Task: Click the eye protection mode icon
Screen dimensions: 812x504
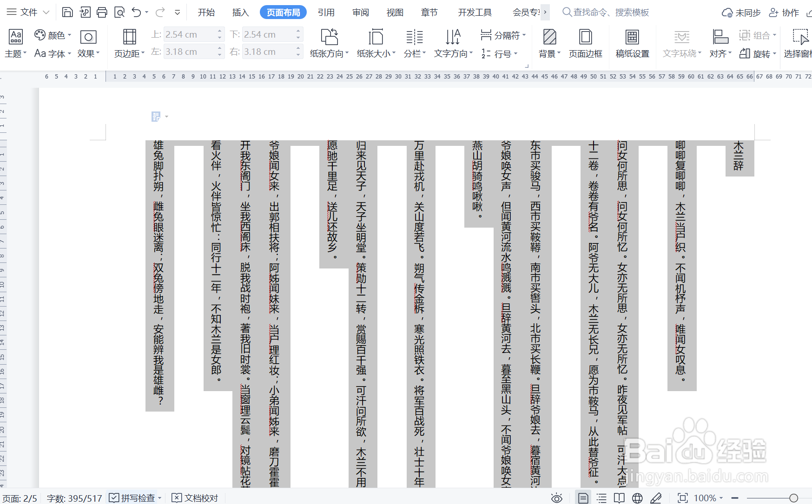Action: 557,498
